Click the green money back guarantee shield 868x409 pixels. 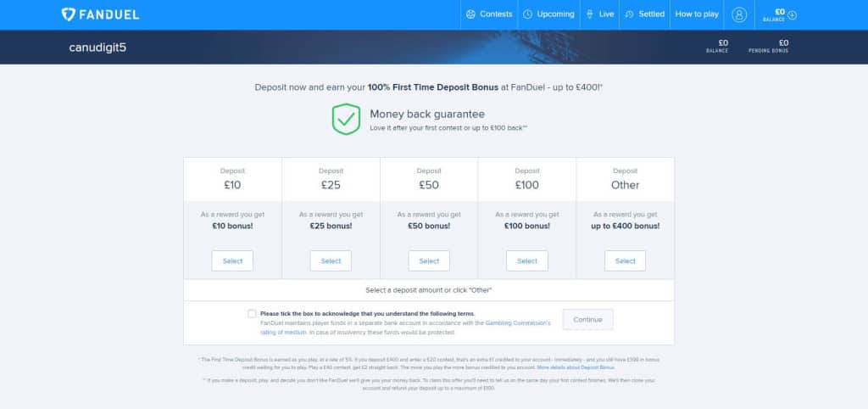click(346, 119)
